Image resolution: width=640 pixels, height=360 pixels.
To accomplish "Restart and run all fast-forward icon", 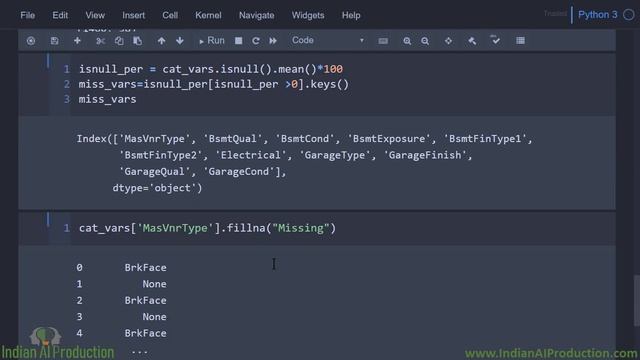I will coord(273,41).
